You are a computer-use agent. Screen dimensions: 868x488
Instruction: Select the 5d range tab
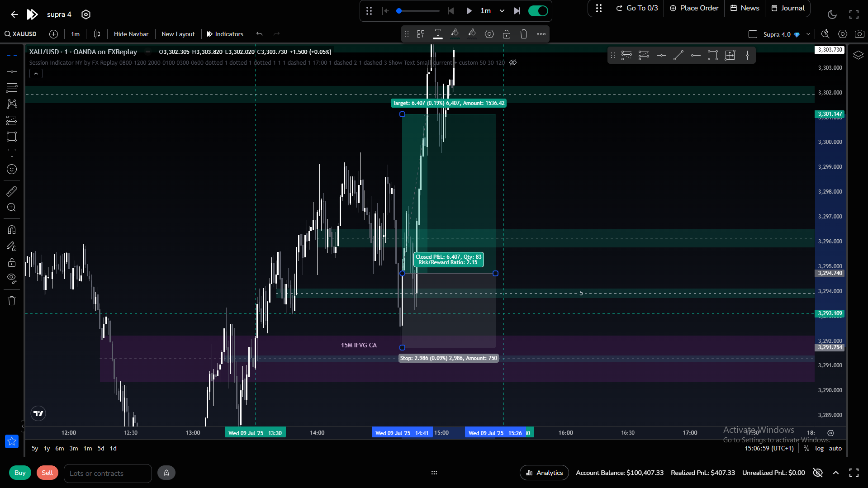pos(101,448)
